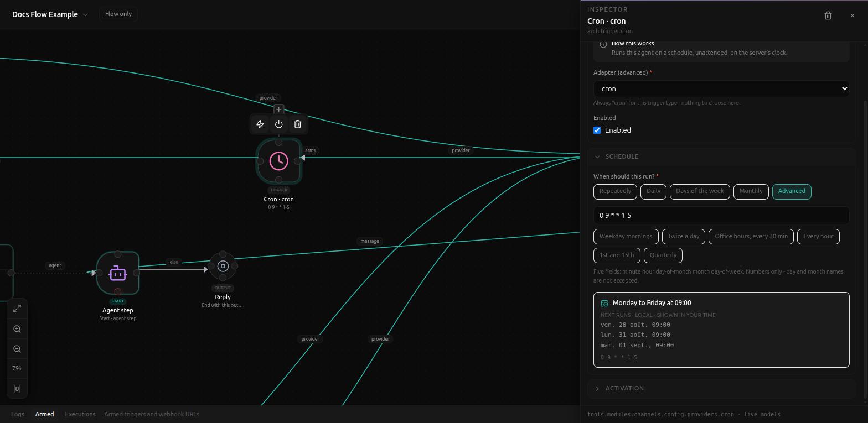Select the pink clock Cron trigger node
The height and width of the screenshot is (423, 868).
pos(279,161)
